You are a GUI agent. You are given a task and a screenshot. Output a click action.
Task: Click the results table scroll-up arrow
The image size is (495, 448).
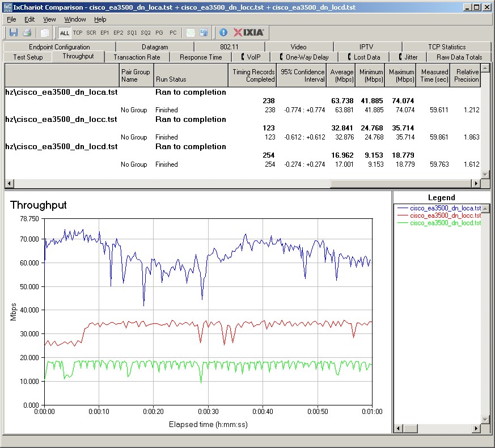[485, 67]
